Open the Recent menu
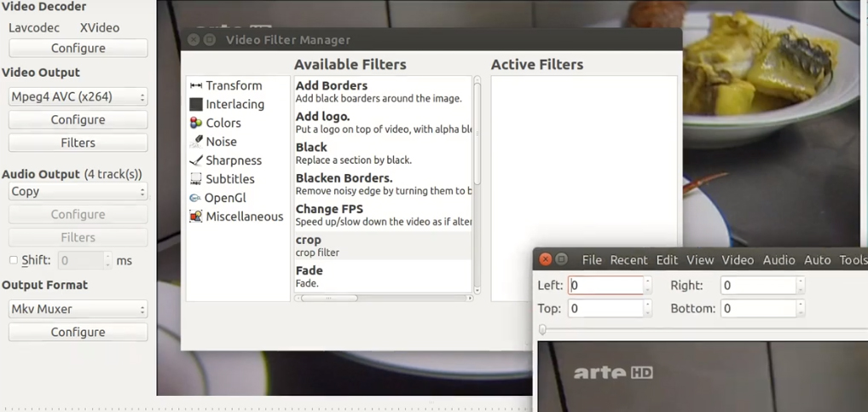Screen dimensions: 868x412 (629, 259)
